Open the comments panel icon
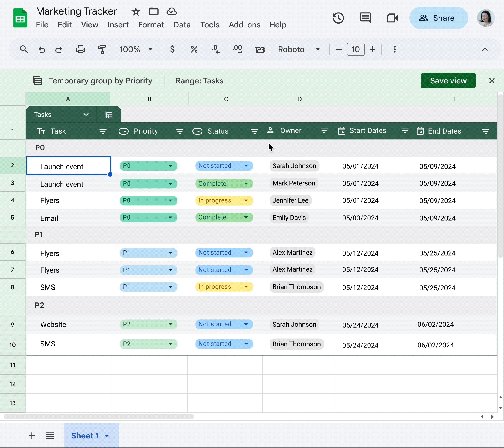Image resolution: width=504 pixels, height=448 pixels. (365, 18)
